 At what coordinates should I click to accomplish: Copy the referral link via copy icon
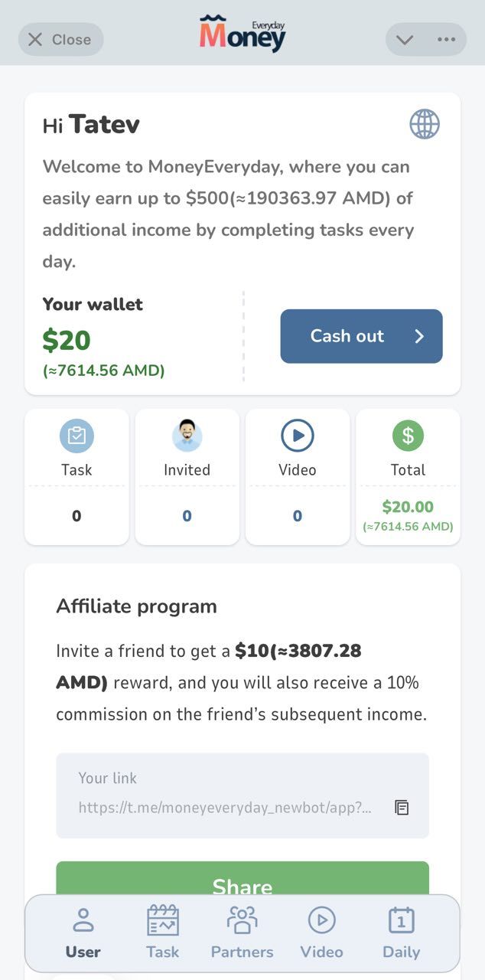(x=402, y=807)
